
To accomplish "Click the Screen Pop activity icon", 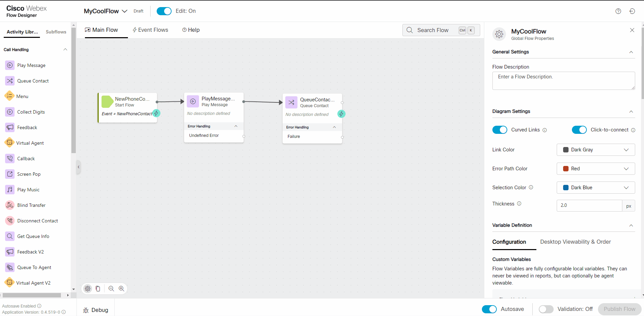I will coord(10,174).
